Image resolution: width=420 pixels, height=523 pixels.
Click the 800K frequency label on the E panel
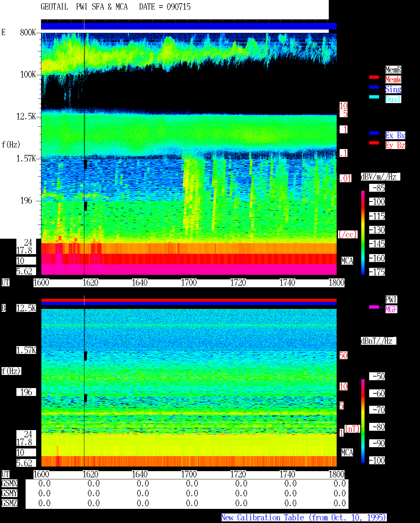[x=28, y=33]
